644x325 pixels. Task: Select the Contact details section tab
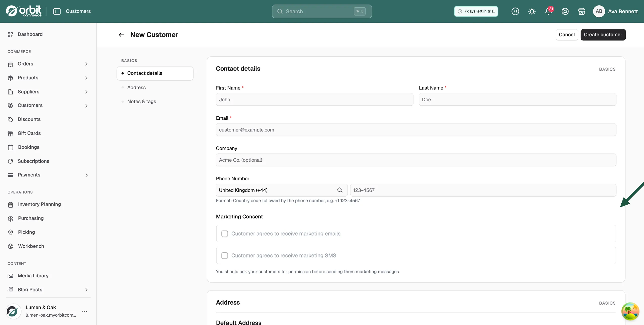pyautogui.click(x=155, y=73)
